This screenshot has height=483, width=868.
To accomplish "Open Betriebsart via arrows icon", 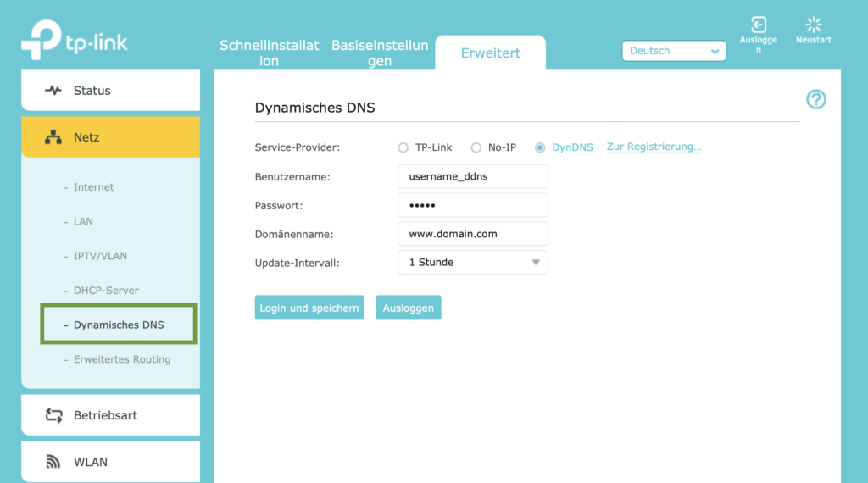I will click(53, 415).
